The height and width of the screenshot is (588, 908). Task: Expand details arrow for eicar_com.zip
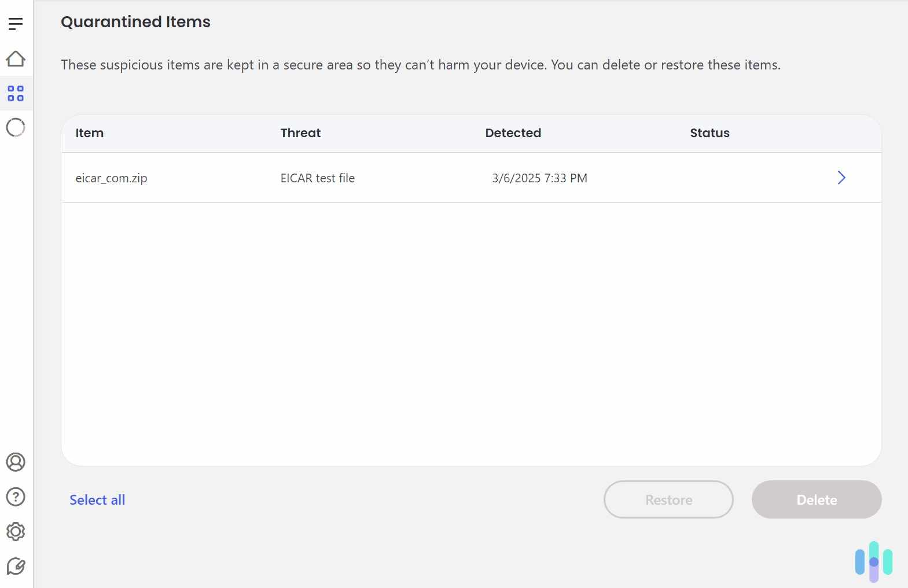click(x=841, y=178)
